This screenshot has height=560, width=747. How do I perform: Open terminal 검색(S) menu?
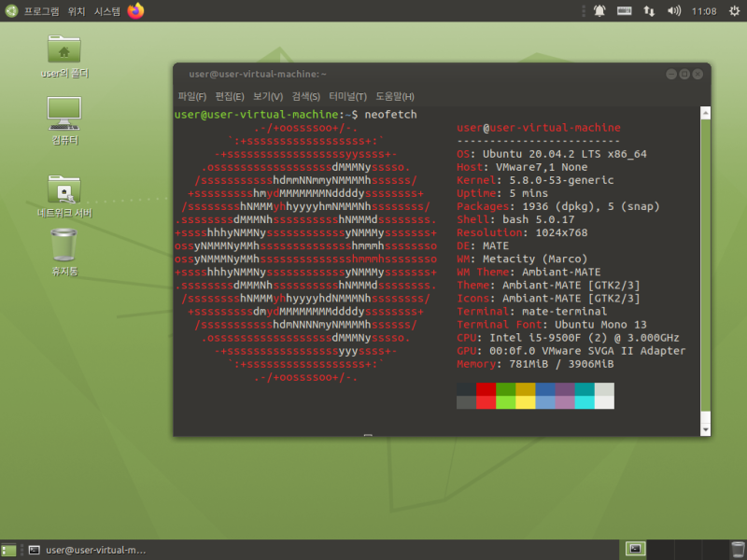tap(306, 97)
